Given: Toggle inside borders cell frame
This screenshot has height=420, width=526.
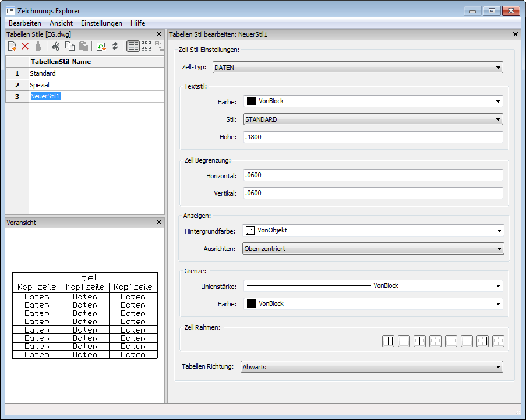Looking at the screenshot, I should 419,341.
